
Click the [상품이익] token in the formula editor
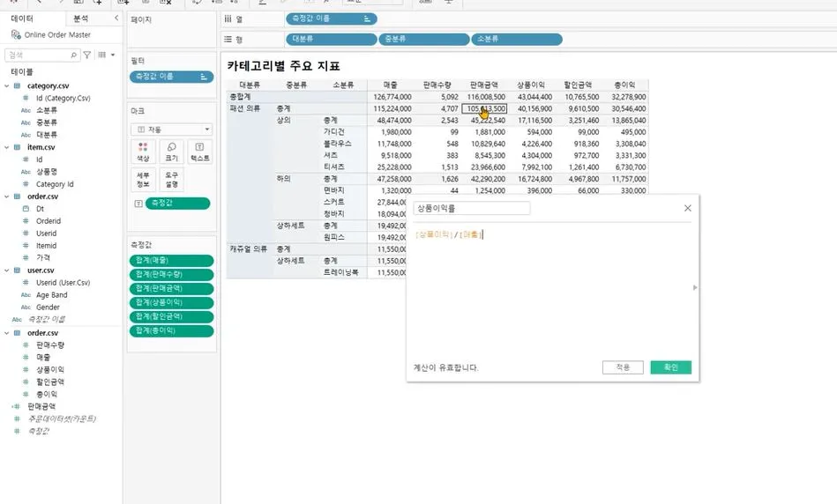434,234
